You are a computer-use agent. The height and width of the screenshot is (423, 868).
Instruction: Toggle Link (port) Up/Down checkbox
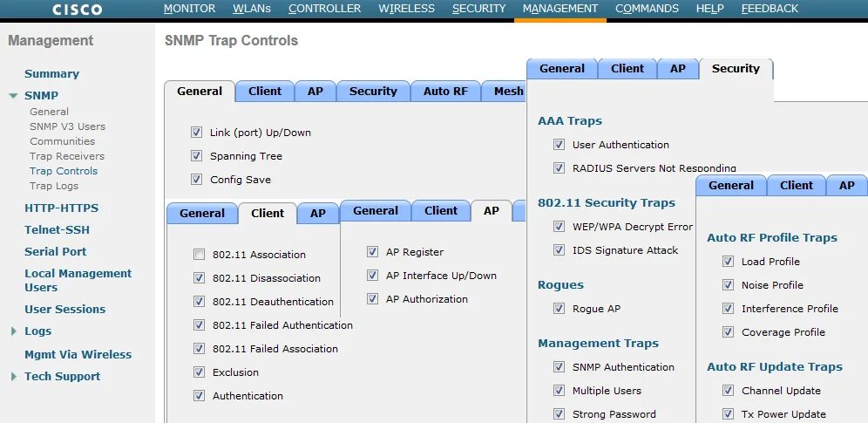(x=196, y=133)
